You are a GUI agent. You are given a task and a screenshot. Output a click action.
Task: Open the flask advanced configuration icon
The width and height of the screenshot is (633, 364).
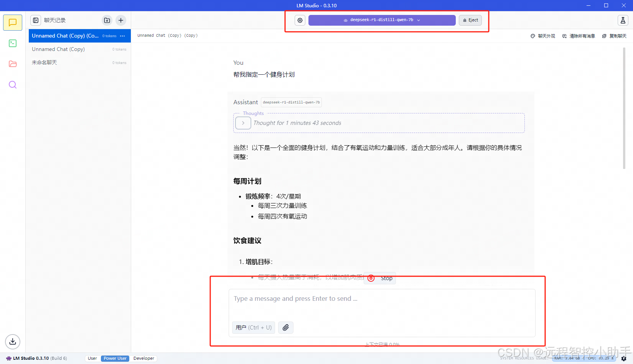point(623,20)
